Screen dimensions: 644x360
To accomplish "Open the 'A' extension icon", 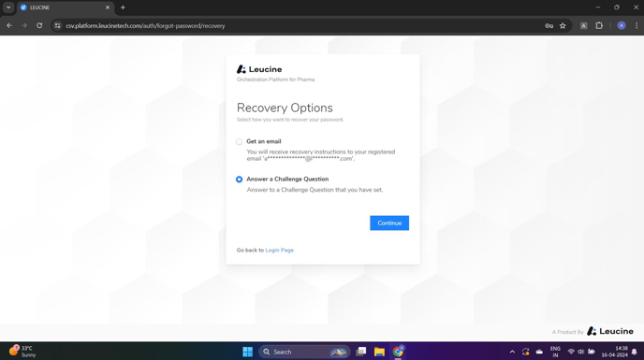I will point(584,25).
